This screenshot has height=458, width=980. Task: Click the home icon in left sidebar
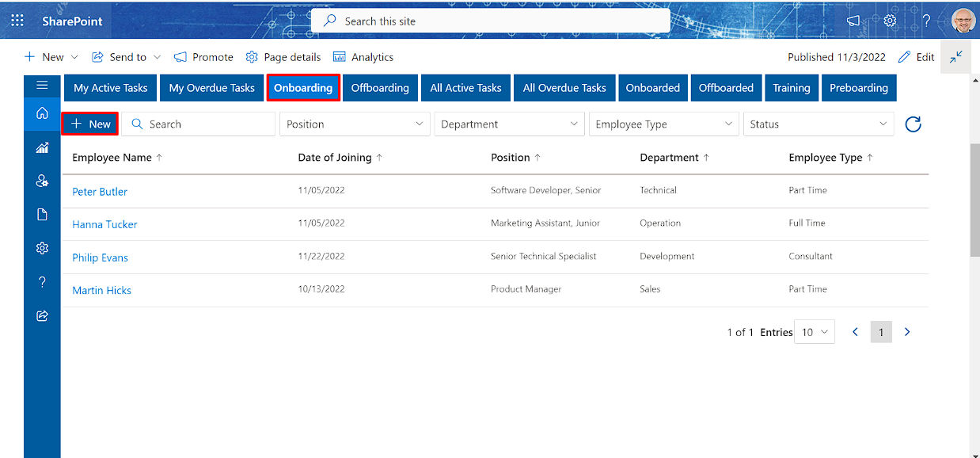point(42,113)
